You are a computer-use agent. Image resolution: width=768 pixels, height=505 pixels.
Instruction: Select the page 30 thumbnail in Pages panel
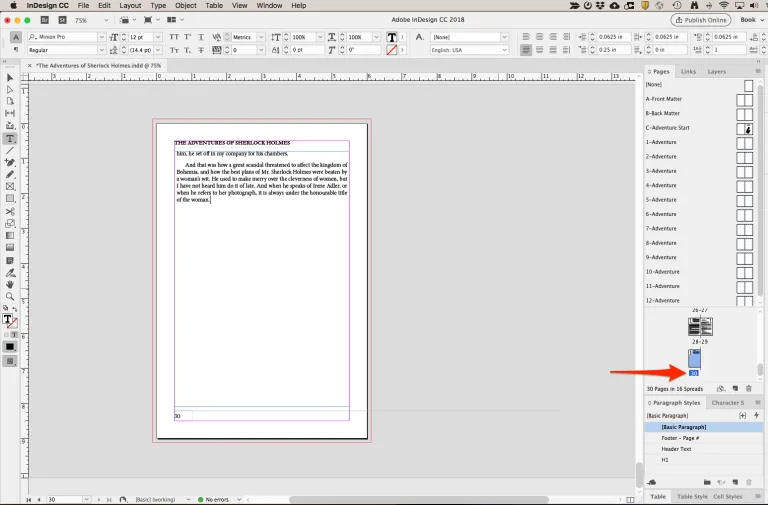coord(695,358)
